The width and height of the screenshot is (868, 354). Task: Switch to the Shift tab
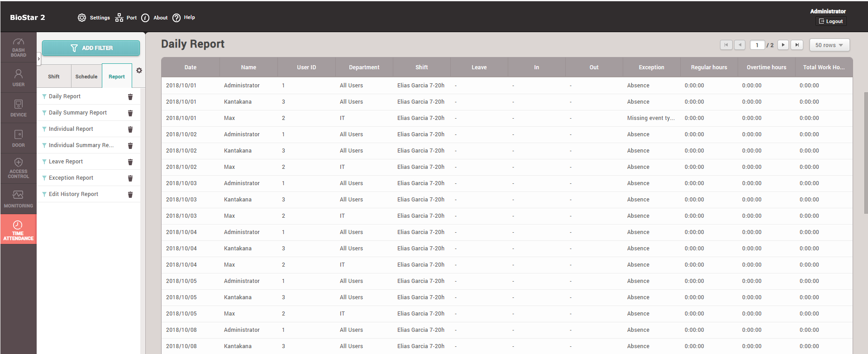pyautogui.click(x=54, y=77)
